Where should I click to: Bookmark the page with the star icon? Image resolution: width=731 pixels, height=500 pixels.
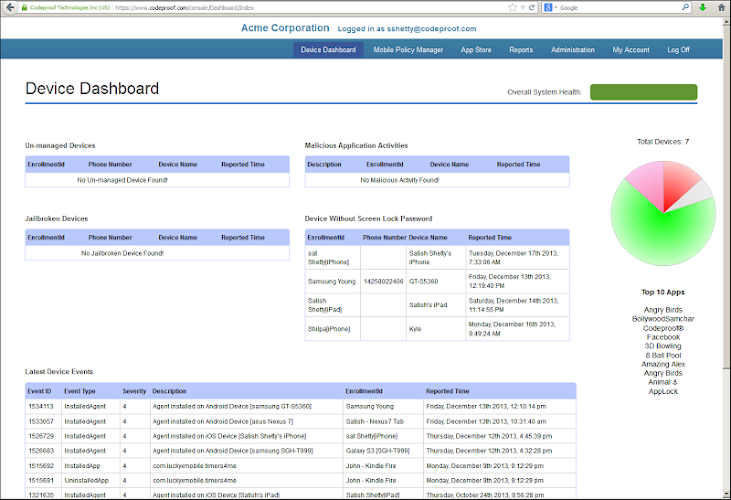click(x=513, y=7)
